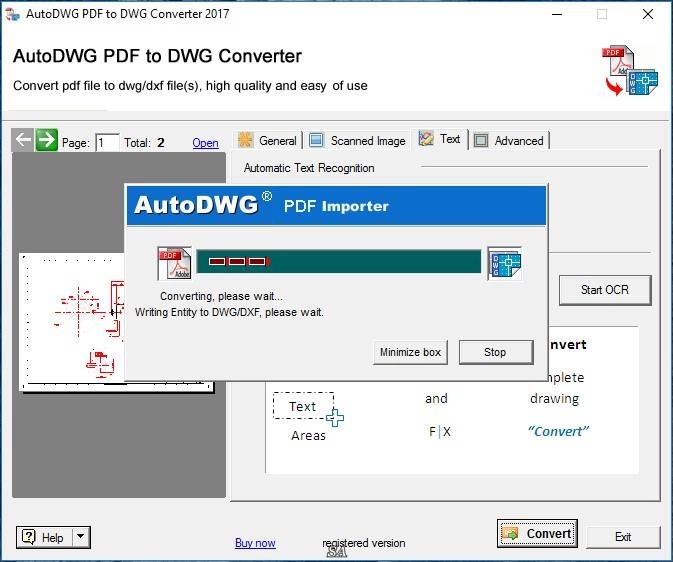Screen dimensions: 673x562
Task: Click the 'Automatic Text Recognition' heading
Action: click(x=309, y=168)
